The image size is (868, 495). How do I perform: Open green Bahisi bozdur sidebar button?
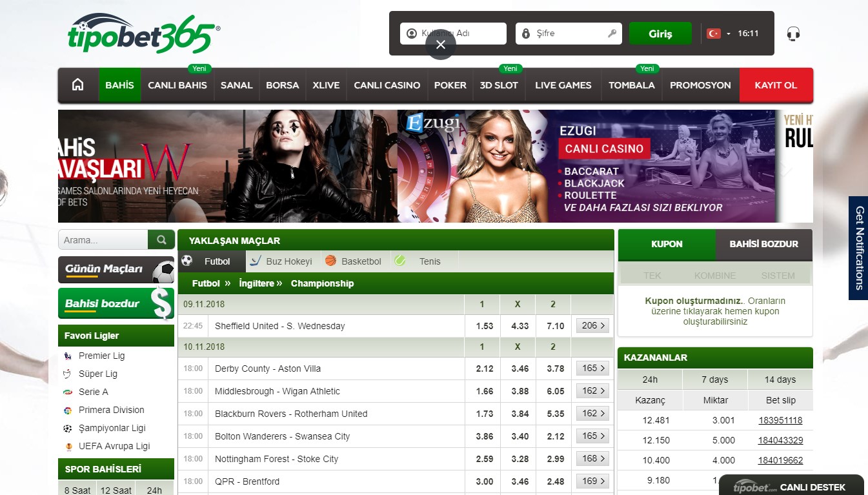[116, 303]
